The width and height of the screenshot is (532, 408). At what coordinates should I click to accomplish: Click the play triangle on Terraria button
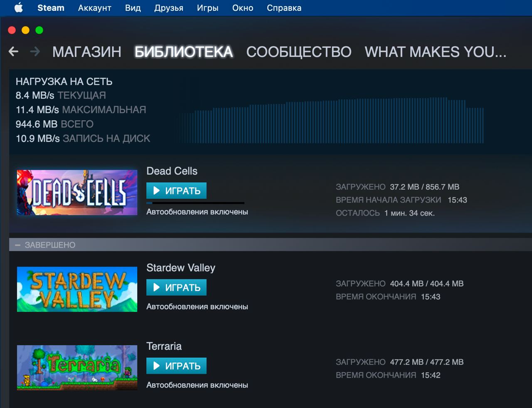tap(157, 366)
